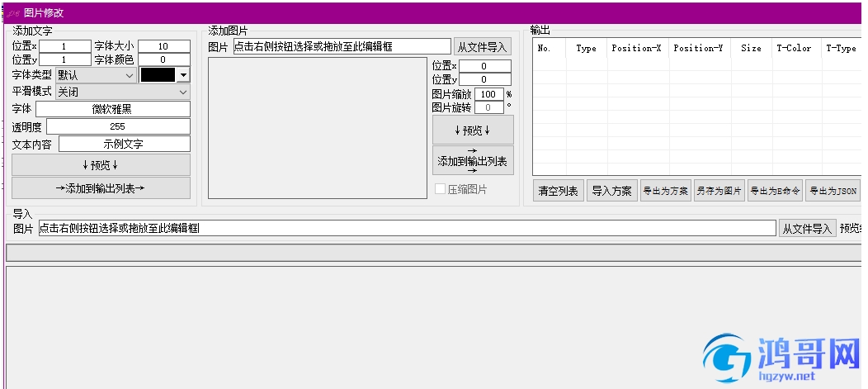Click the image preview area in 添加图片
This screenshot has height=389, width=868.
point(318,127)
